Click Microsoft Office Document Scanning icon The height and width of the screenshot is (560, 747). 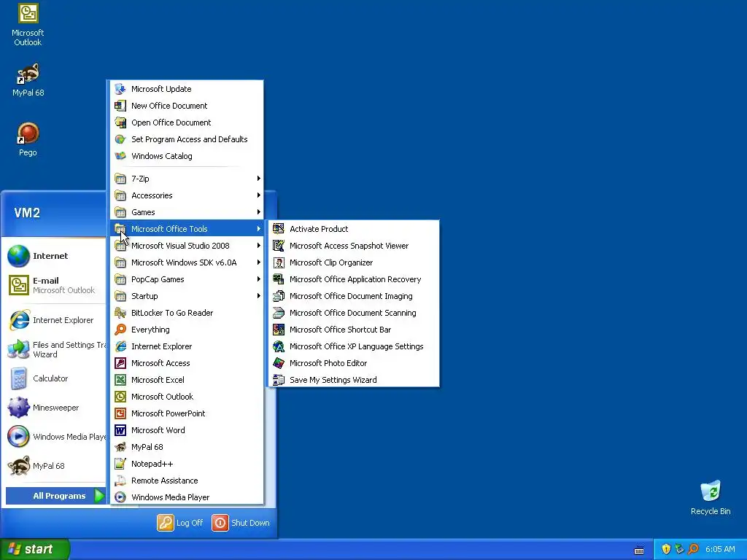point(279,313)
